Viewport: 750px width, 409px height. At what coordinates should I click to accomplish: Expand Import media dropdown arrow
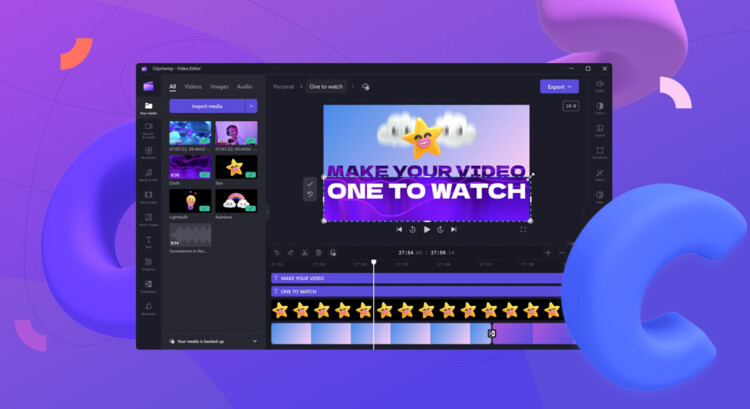point(251,106)
